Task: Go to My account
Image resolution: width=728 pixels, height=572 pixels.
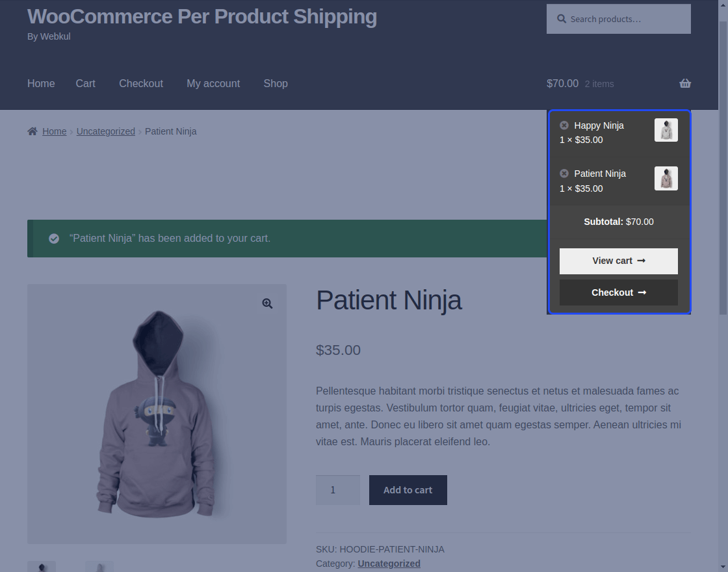Action: (213, 83)
